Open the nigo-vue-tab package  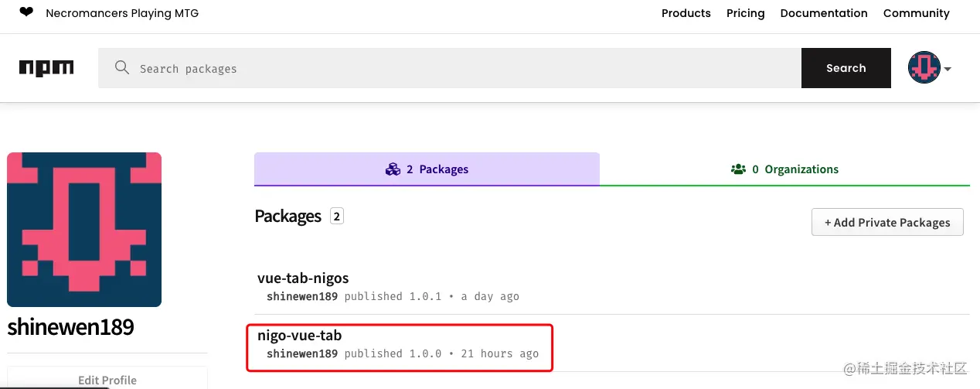click(x=299, y=335)
